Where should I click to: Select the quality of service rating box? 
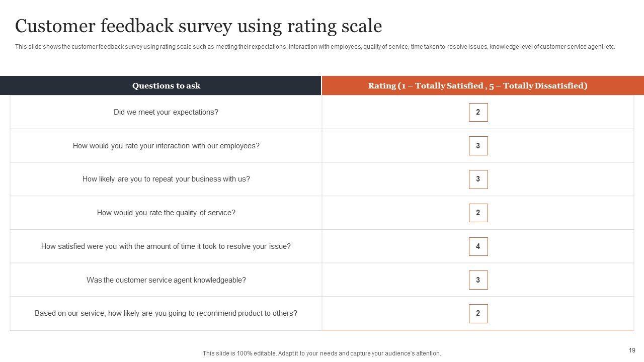pyautogui.click(x=478, y=213)
